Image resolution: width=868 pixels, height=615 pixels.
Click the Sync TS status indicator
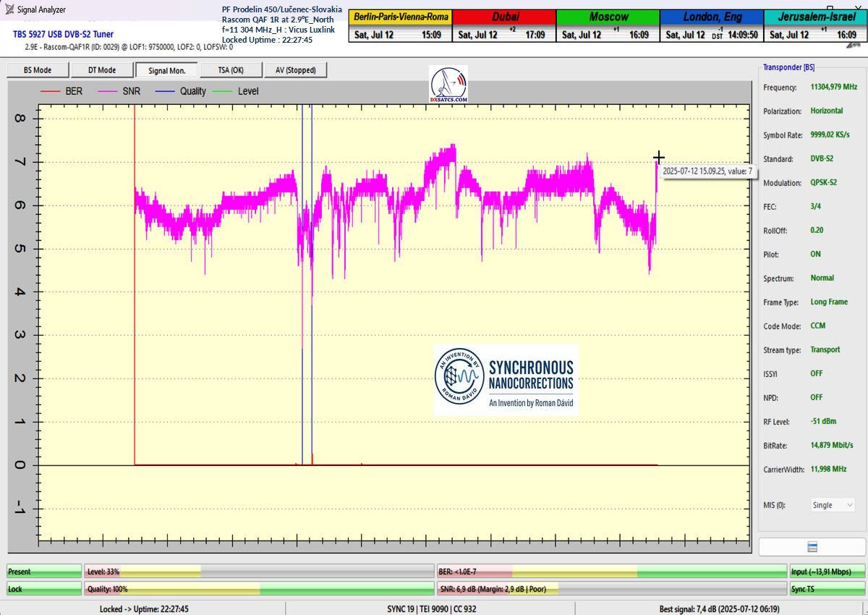(827, 590)
